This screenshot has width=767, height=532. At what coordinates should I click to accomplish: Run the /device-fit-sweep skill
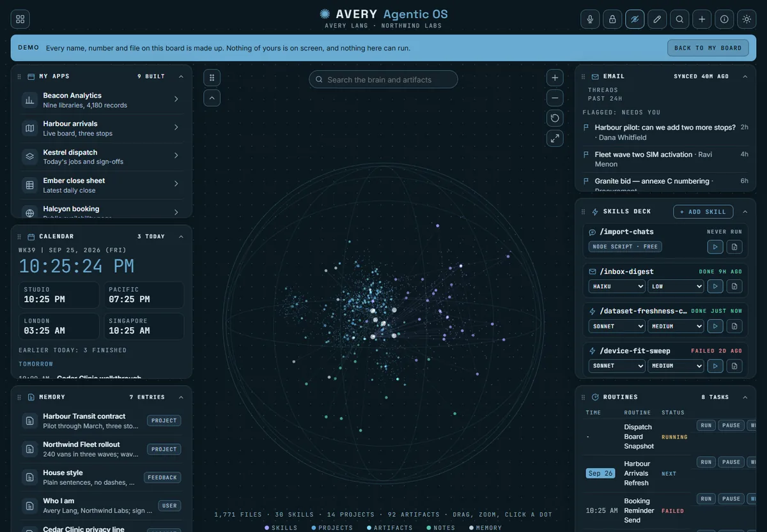pyautogui.click(x=715, y=365)
